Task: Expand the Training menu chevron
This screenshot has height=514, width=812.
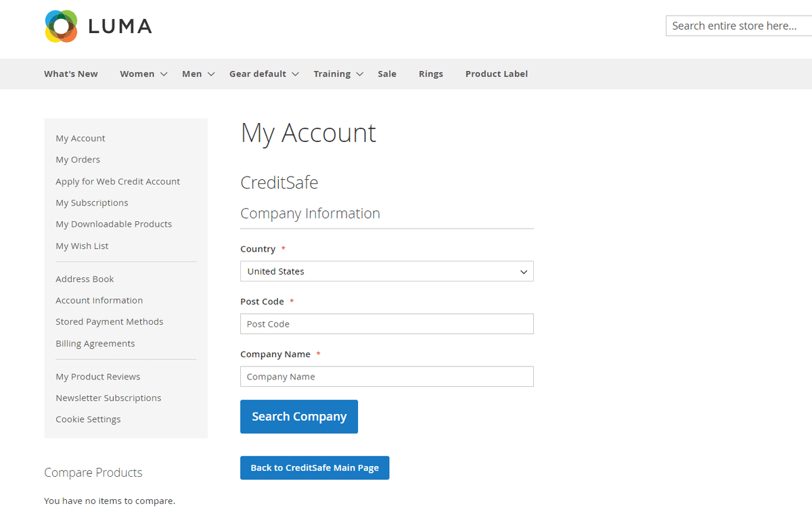Action: tap(360, 74)
